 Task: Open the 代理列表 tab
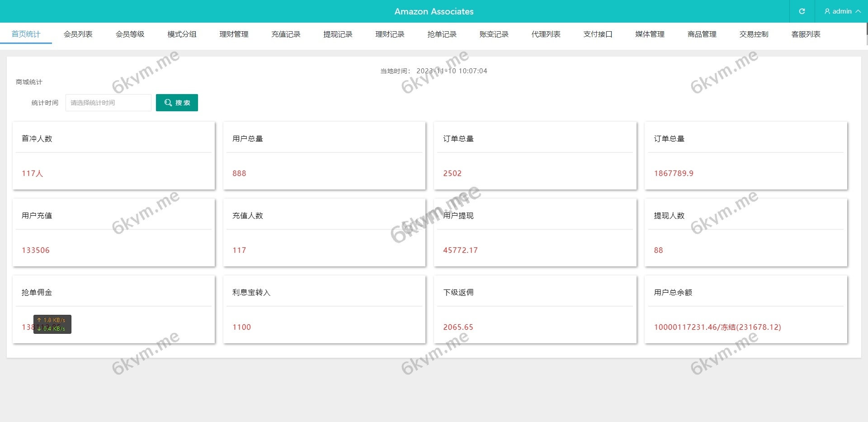[x=546, y=34]
